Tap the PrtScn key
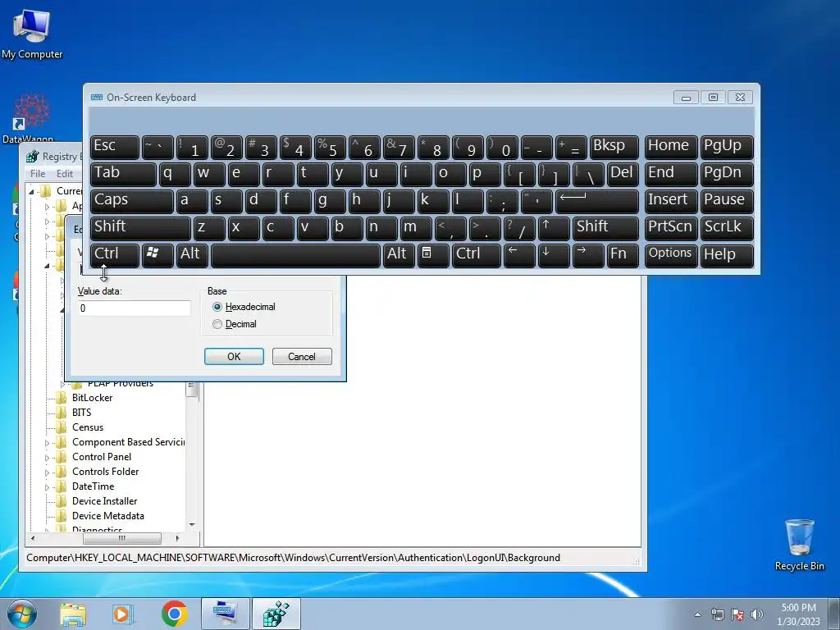The height and width of the screenshot is (630, 840). point(671,228)
